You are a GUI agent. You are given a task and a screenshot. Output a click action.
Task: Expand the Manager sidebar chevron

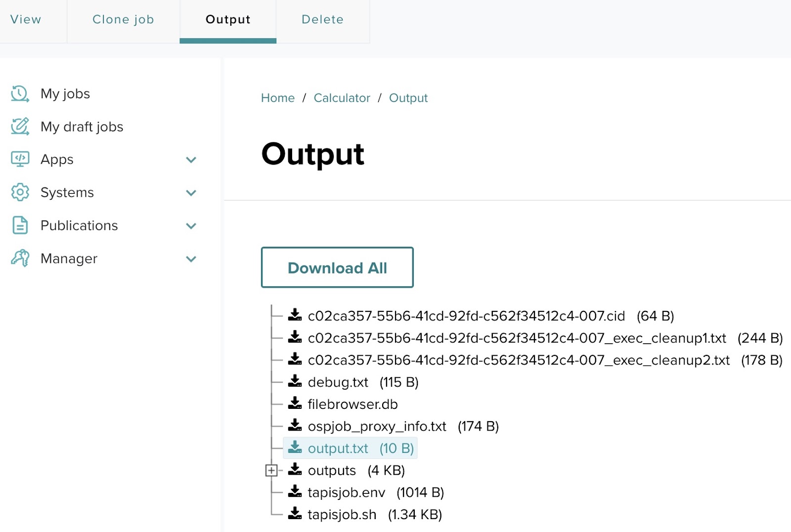191,259
